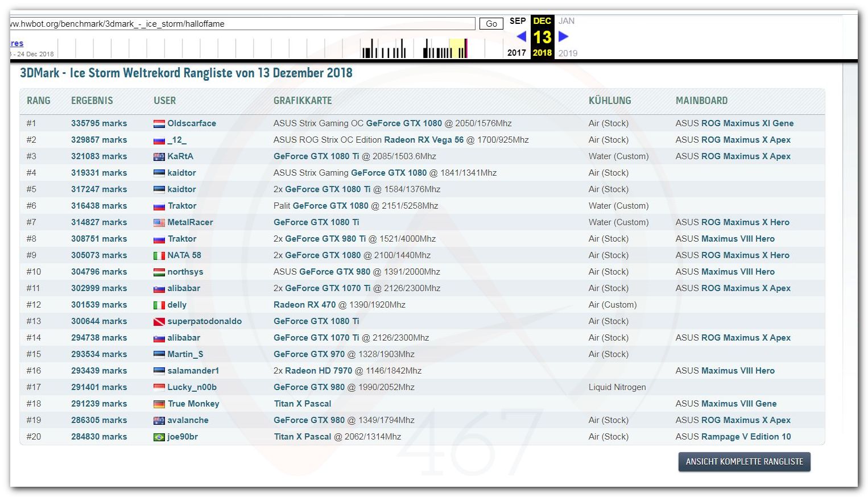This screenshot has width=868, height=497.
Task: Click the flag icon next to Oldscarface
Action: coord(159,123)
